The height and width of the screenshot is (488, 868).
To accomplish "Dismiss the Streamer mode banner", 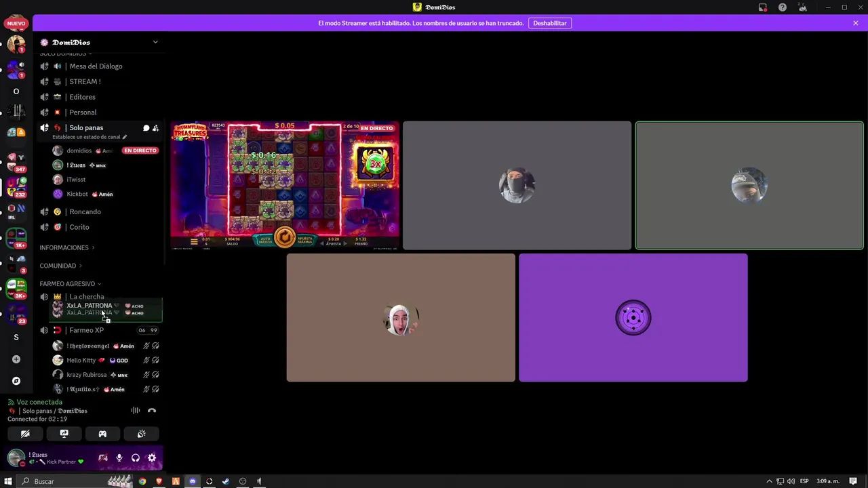I will 856,23.
